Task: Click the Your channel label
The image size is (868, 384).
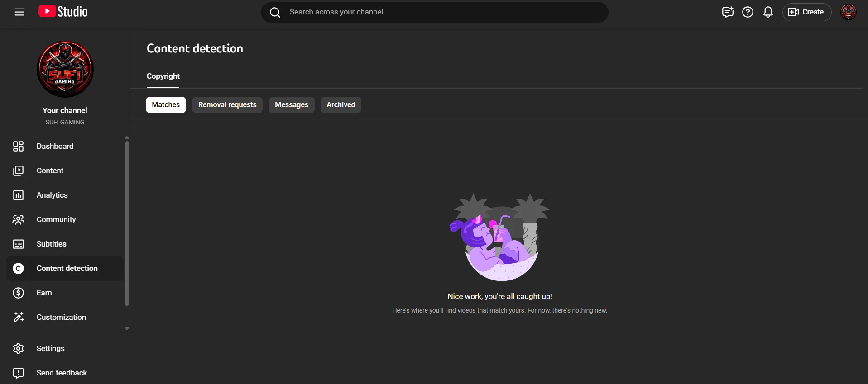Action: [x=65, y=110]
